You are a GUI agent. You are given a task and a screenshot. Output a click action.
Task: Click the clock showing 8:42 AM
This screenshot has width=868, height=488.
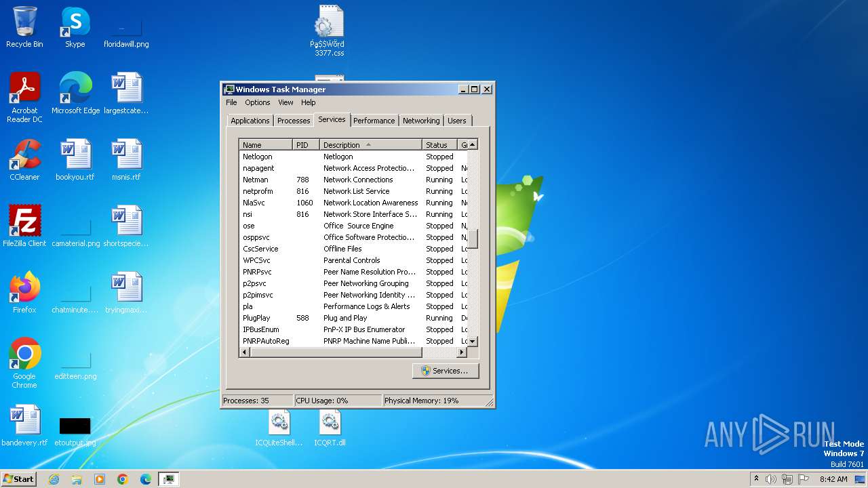coord(833,479)
